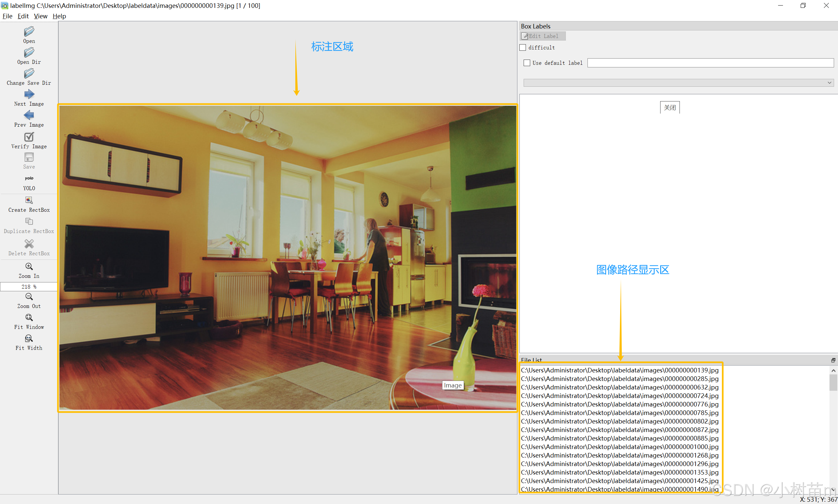
Task: Click the Open Dir folder icon
Action: click(29, 53)
